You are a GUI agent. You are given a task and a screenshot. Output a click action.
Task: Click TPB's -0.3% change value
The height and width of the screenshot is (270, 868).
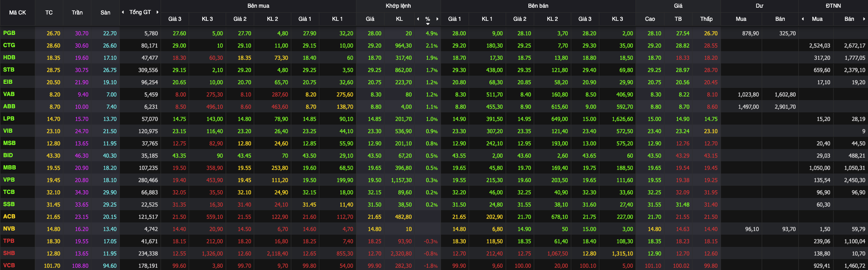pyautogui.click(x=431, y=241)
